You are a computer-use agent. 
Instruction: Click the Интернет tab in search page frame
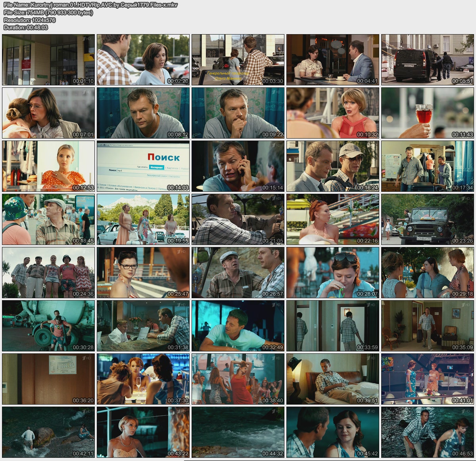click(156, 168)
